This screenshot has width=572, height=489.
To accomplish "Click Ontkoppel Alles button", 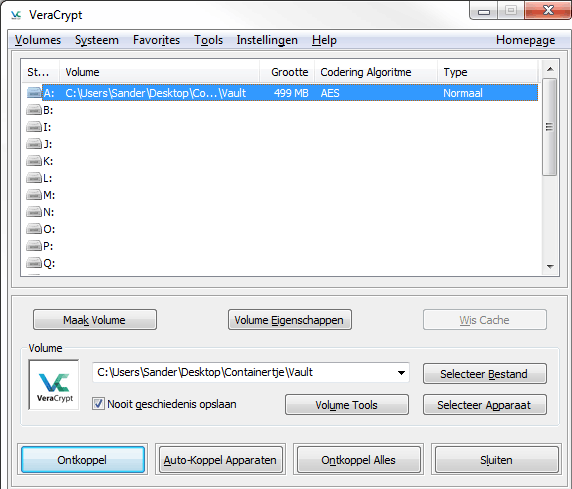I will click(359, 459).
